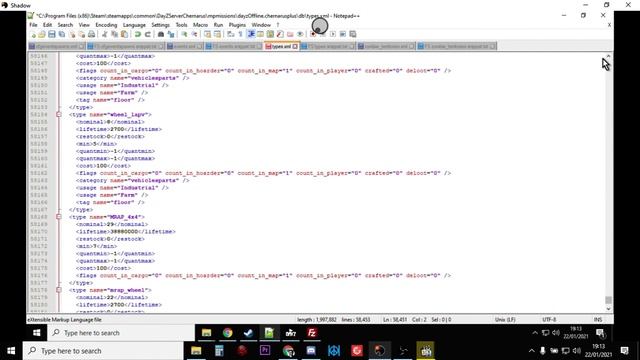Open the Tools menu
This screenshot has height=360, width=640.
(181, 25)
